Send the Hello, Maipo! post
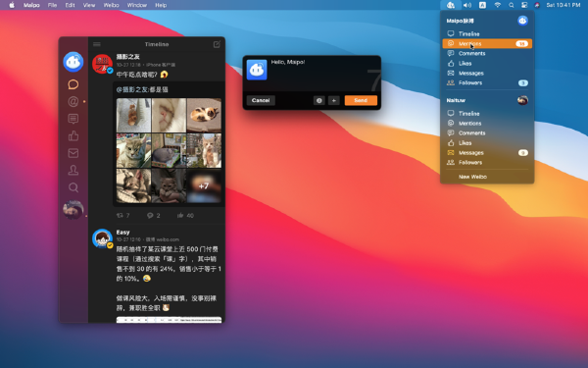The image size is (588, 368). pos(361,100)
